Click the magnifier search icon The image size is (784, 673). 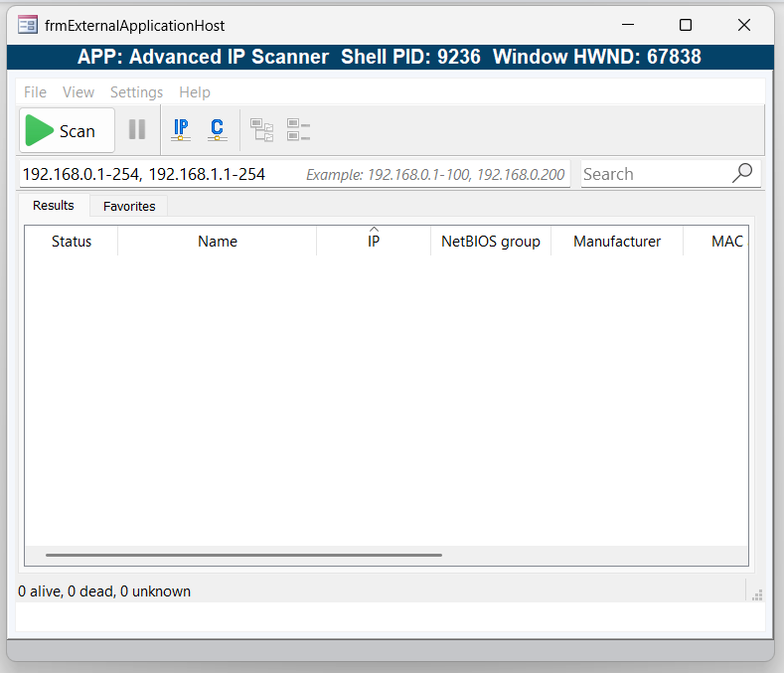[x=742, y=173]
